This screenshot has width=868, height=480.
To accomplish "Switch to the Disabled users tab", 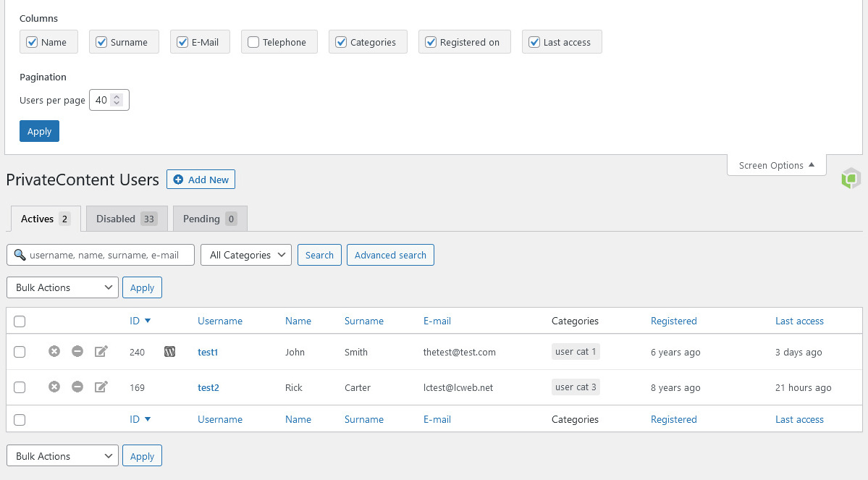I will coord(127,219).
